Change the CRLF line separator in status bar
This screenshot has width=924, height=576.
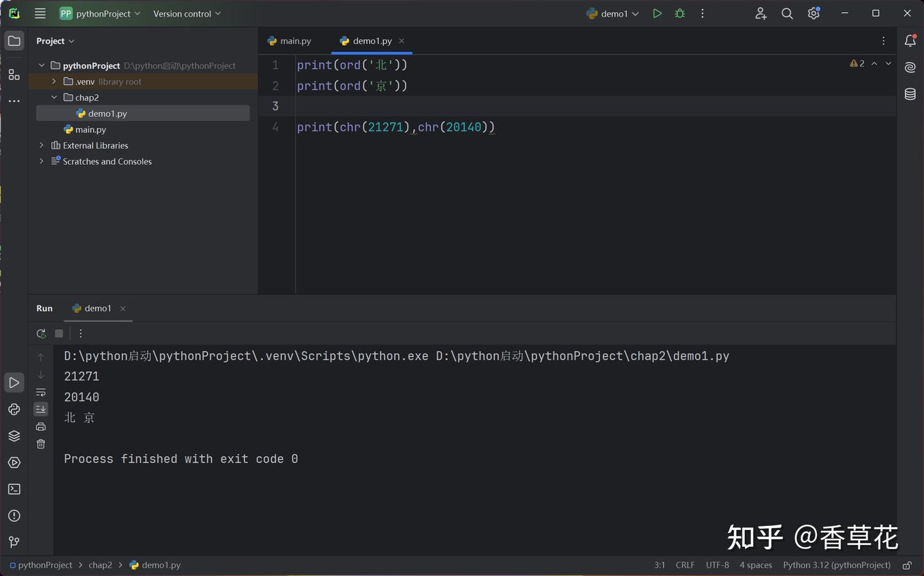(x=685, y=565)
